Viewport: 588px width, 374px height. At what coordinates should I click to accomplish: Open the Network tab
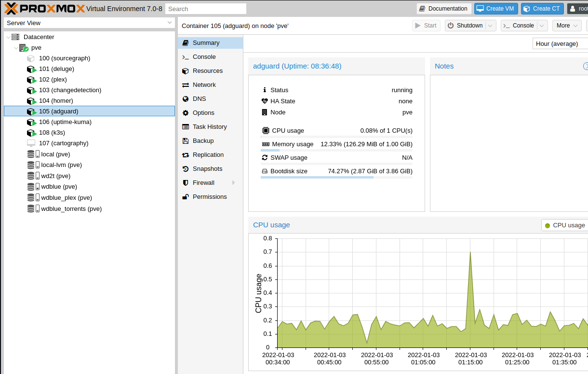[x=204, y=85]
